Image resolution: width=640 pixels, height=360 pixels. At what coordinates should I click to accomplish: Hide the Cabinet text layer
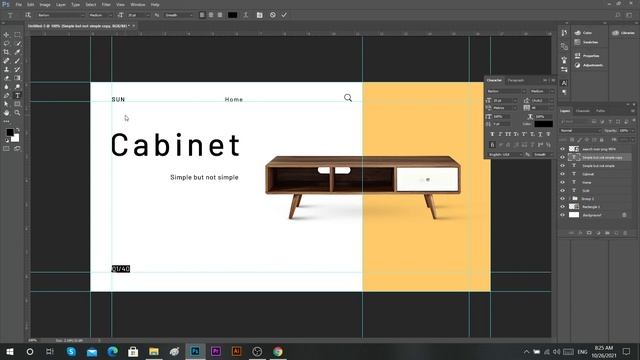[562, 174]
